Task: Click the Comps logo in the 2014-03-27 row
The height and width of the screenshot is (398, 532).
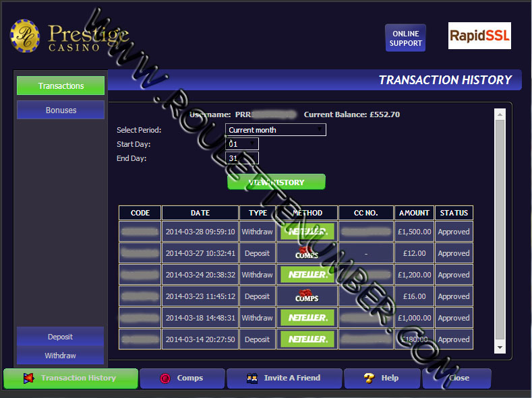Action: (307, 253)
